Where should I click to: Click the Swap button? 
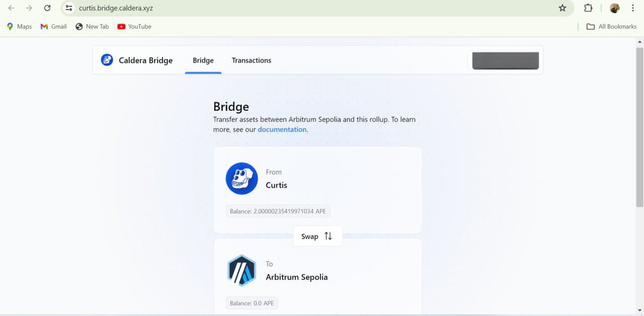tap(318, 236)
